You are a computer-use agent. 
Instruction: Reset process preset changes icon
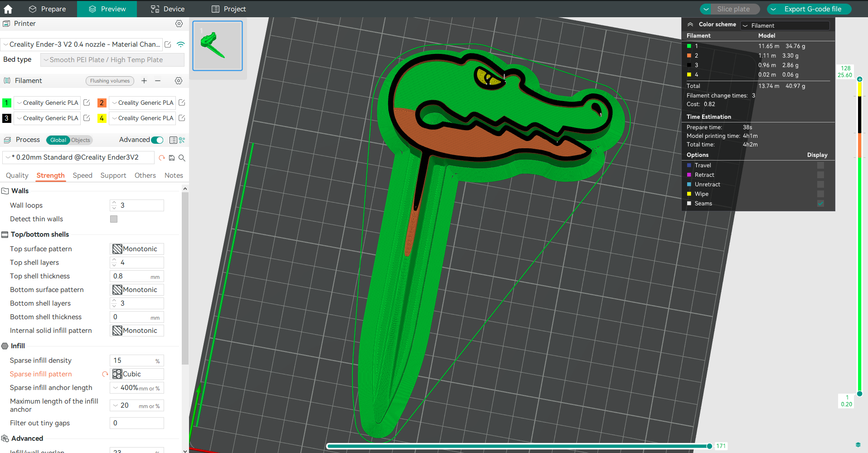point(162,158)
